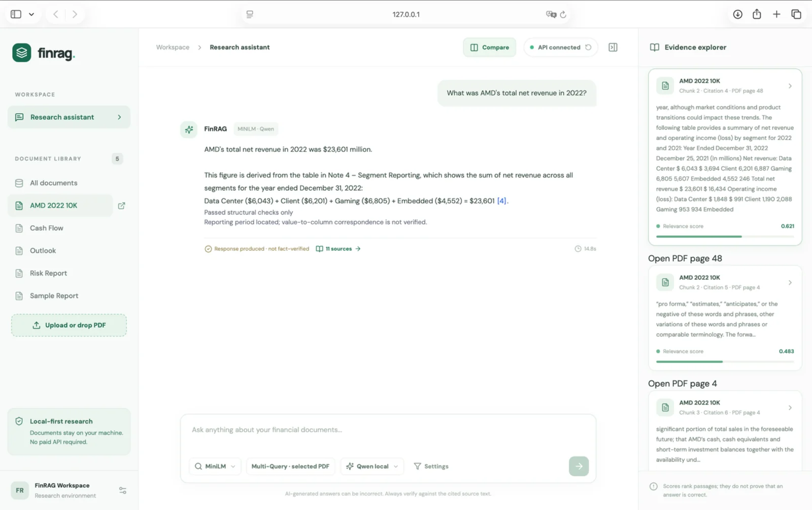Open a new browser tab with plus icon
The height and width of the screenshot is (510, 812).
[776, 14]
